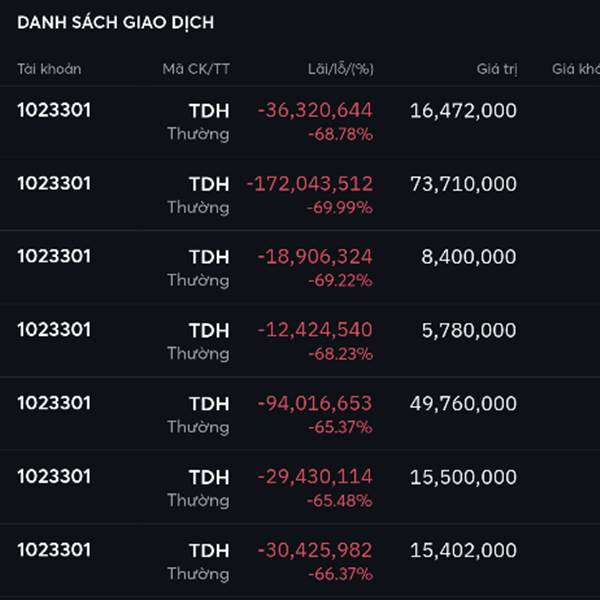
Task: Click the percentage -68.23%
Action: [340, 354]
